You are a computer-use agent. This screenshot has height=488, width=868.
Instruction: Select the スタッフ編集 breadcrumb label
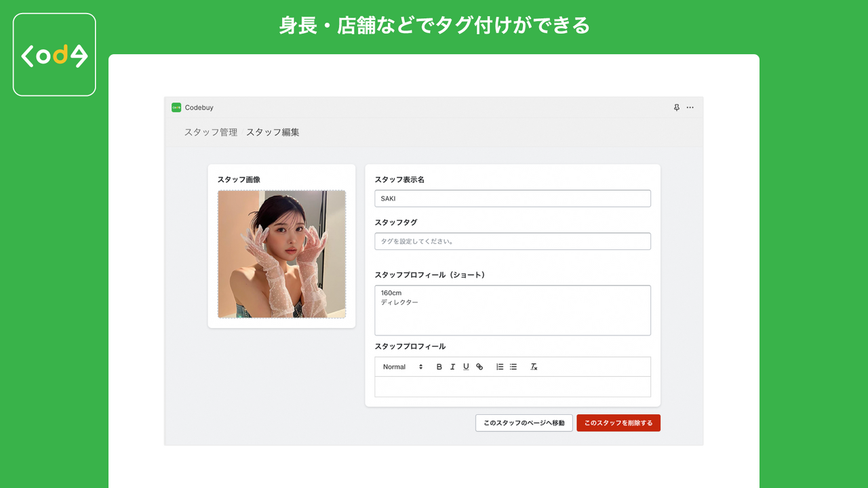(x=274, y=132)
